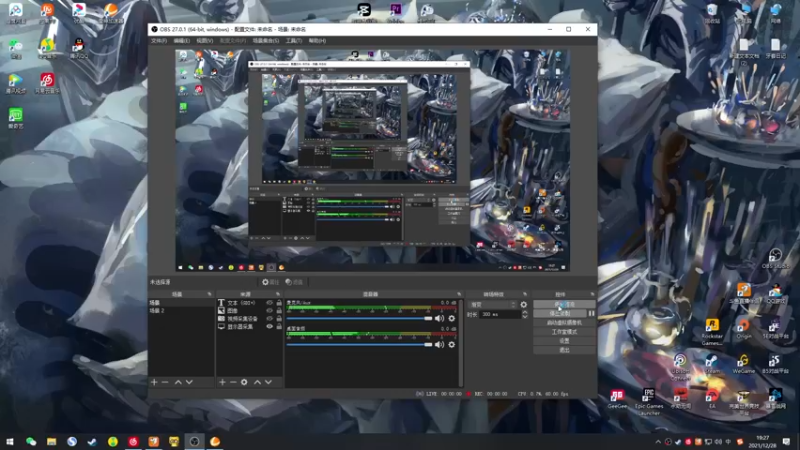Select the 图像 source row

(x=249, y=311)
